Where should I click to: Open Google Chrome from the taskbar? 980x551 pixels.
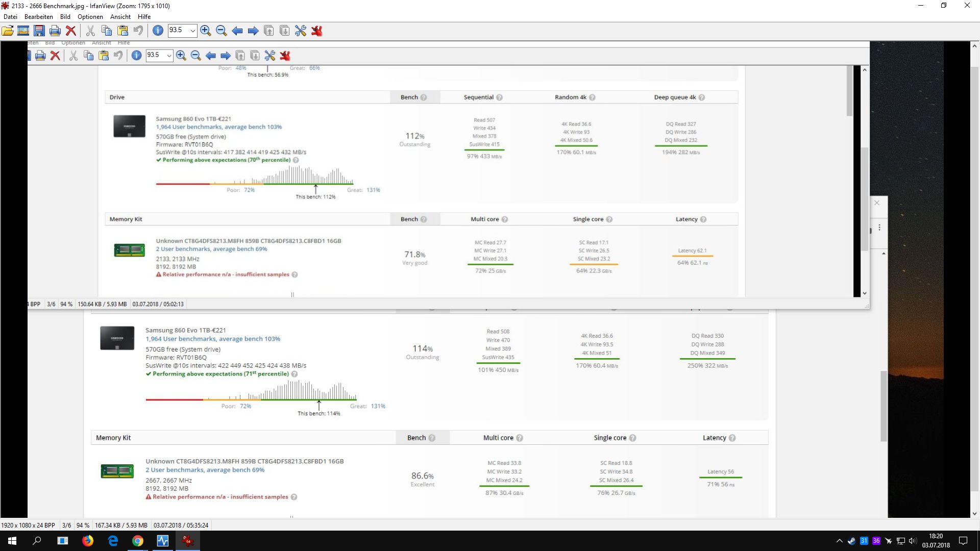tap(138, 541)
